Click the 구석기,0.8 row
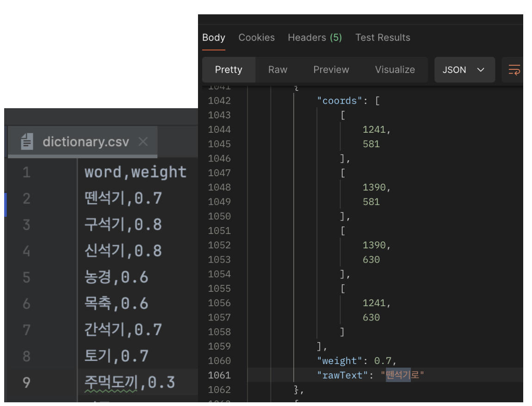 click(123, 225)
